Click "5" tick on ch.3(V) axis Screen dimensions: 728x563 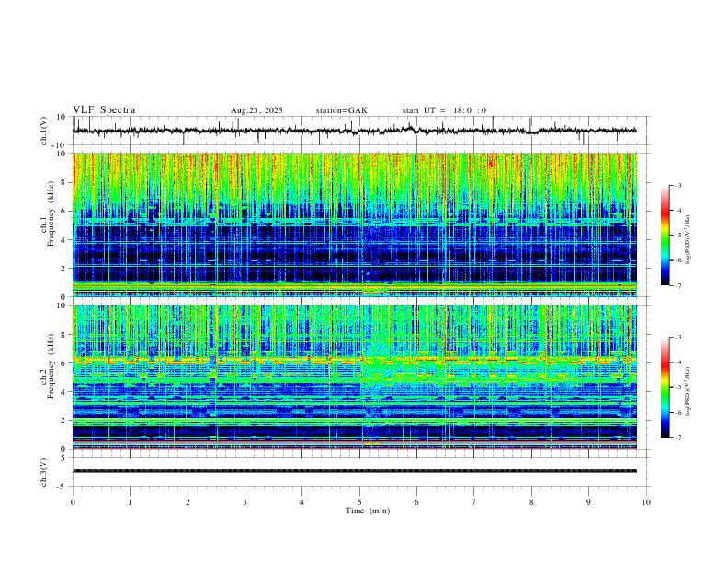pos(63,457)
